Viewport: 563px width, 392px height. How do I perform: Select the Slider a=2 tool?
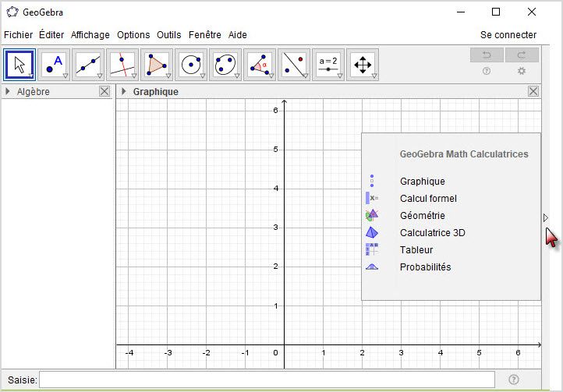click(x=328, y=65)
